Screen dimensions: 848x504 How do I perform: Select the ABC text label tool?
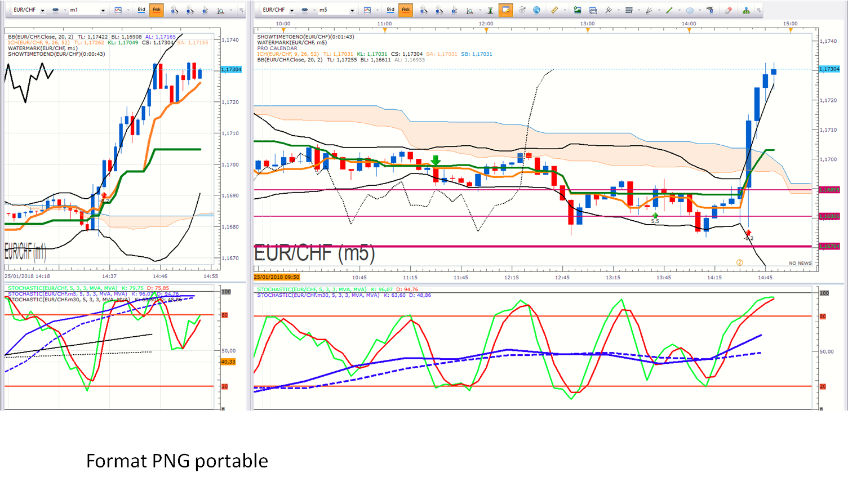710,10
